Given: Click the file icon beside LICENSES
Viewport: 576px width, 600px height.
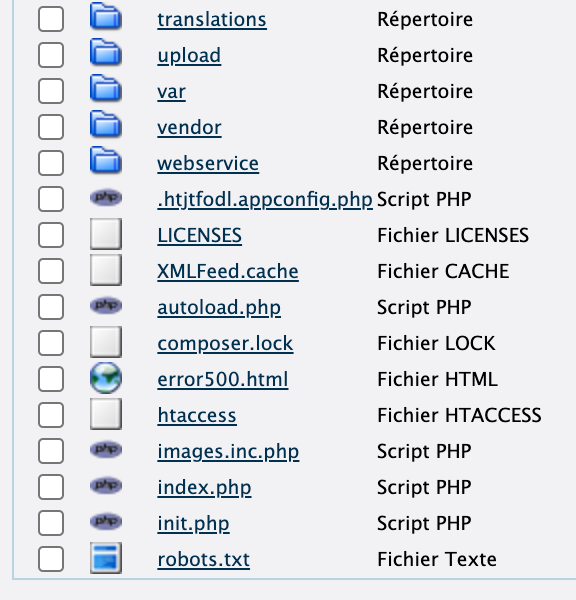Looking at the screenshot, I should pyautogui.click(x=106, y=234).
